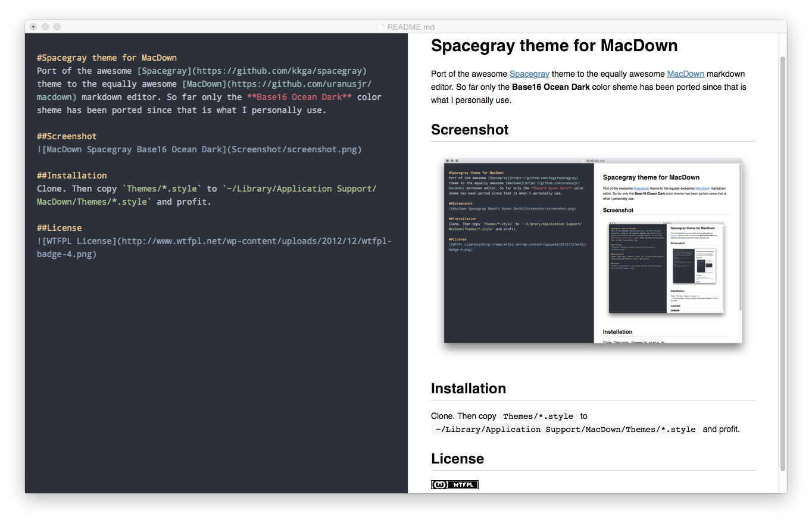Image resolution: width=812 pixels, height=523 pixels.
Task: Click the 'Installation' heading in preview pane
Action: [x=469, y=389]
